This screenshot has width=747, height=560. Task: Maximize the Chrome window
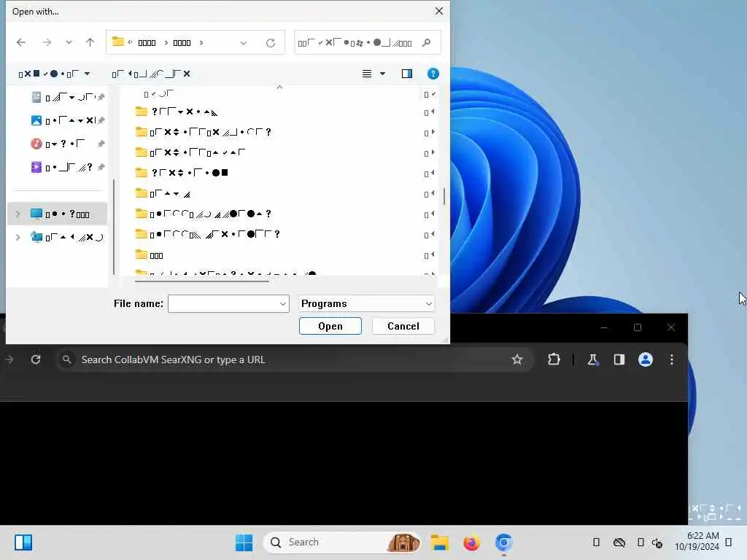pyautogui.click(x=638, y=327)
